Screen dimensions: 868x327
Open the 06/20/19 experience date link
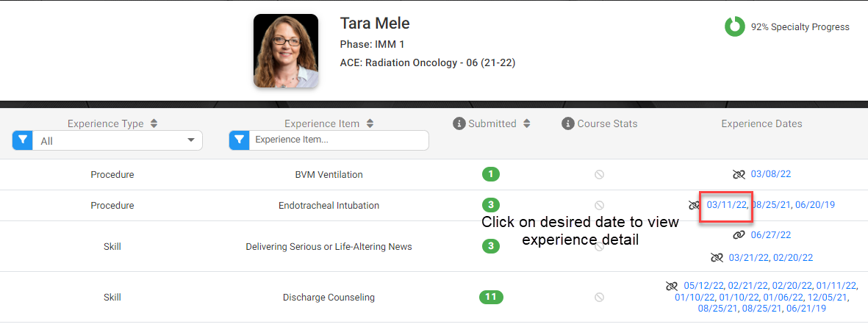click(x=815, y=205)
